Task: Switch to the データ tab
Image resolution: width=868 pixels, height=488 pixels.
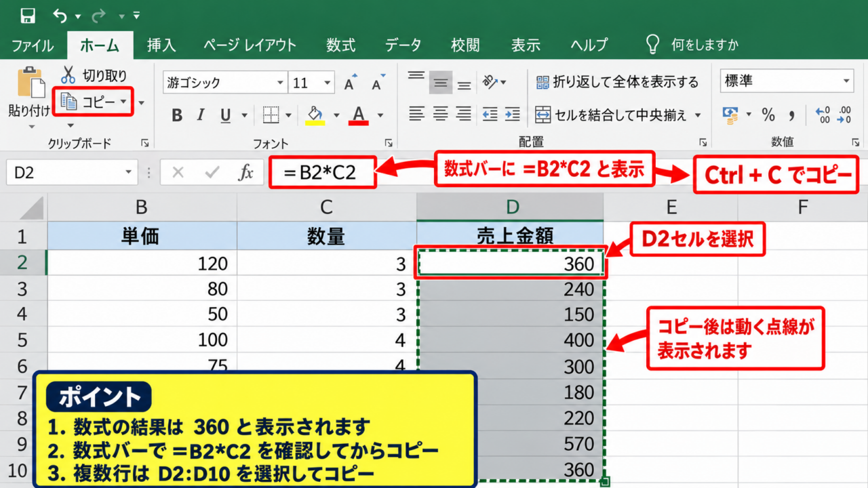Action: pos(403,46)
